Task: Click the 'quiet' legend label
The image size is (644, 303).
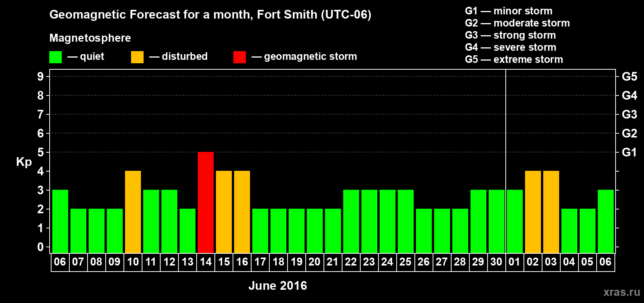Action: coord(92,56)
